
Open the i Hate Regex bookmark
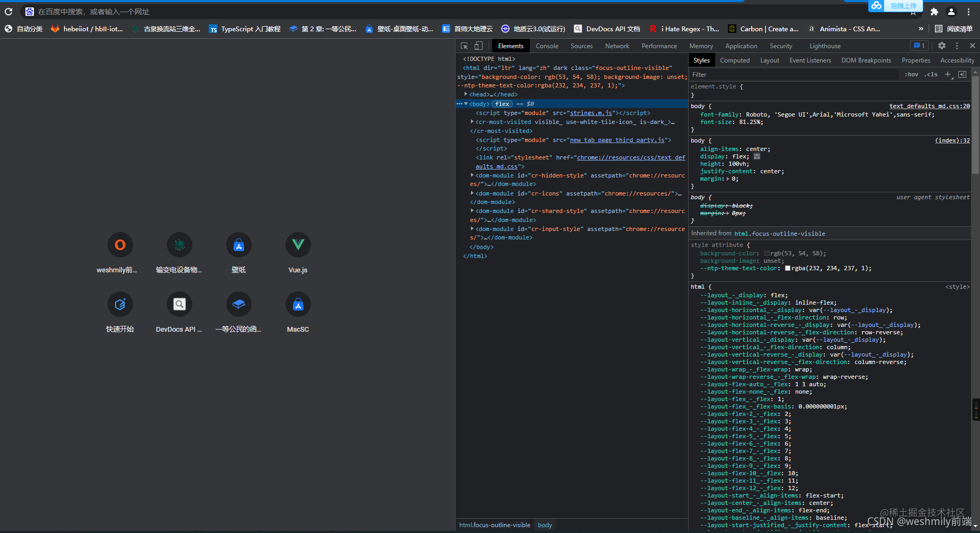point(684,29)
